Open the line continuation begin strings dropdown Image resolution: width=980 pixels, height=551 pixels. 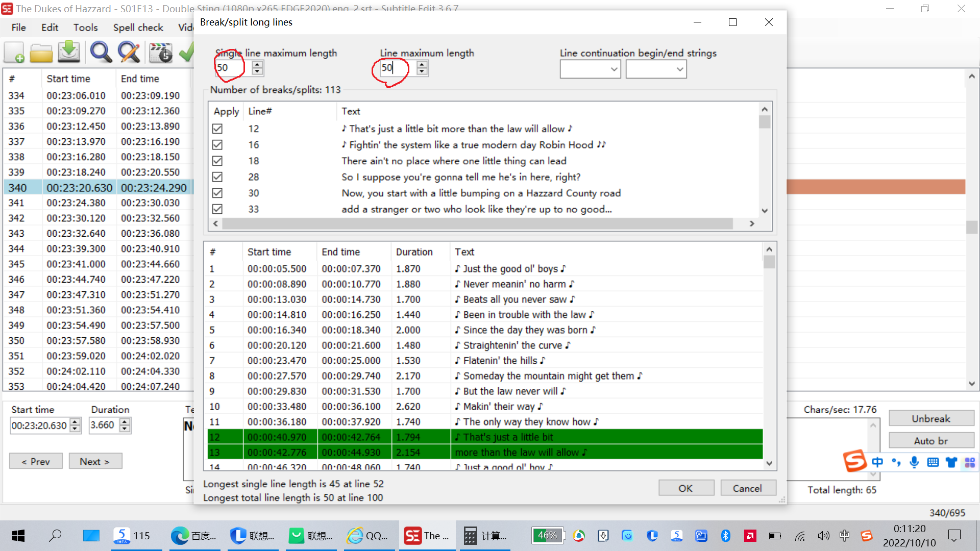pos(614,69)
